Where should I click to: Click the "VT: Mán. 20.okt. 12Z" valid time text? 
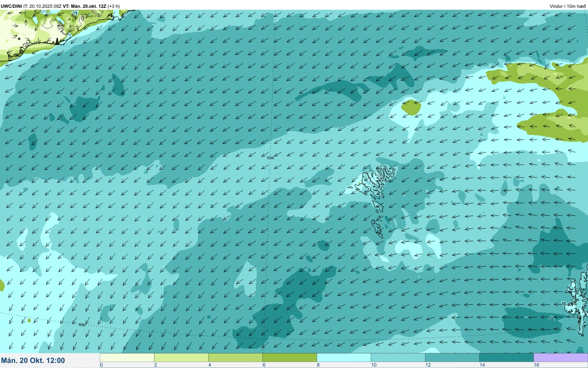click(85, 6)
